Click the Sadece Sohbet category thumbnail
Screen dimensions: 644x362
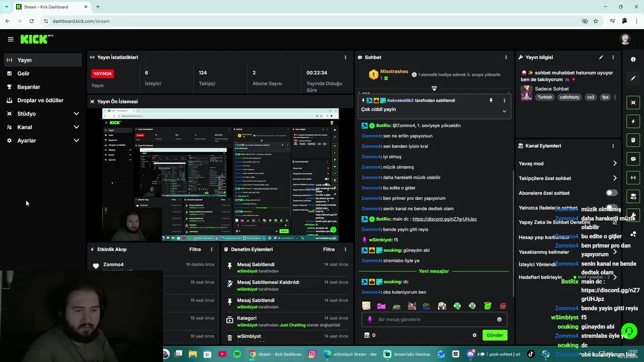526,93
